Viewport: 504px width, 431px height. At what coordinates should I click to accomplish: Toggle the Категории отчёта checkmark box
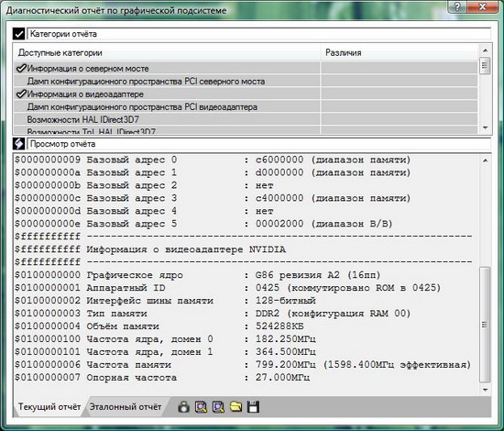coord(18,33)
